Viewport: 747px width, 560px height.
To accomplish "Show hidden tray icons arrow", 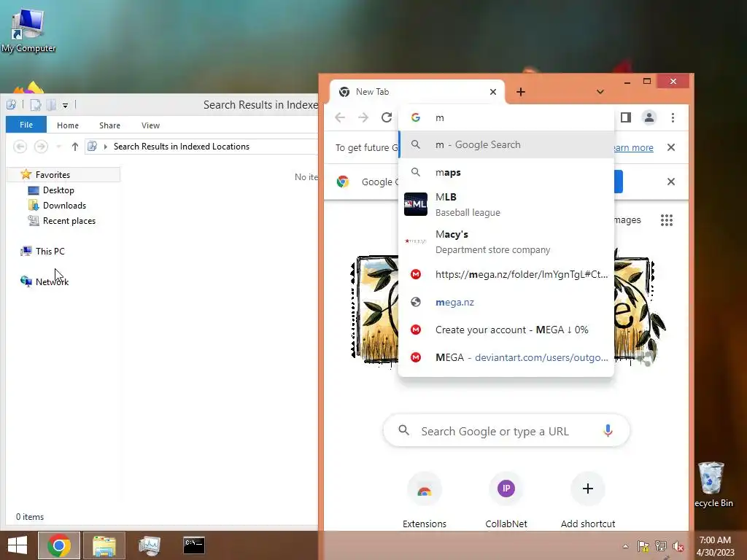I will tap(625, 546).
